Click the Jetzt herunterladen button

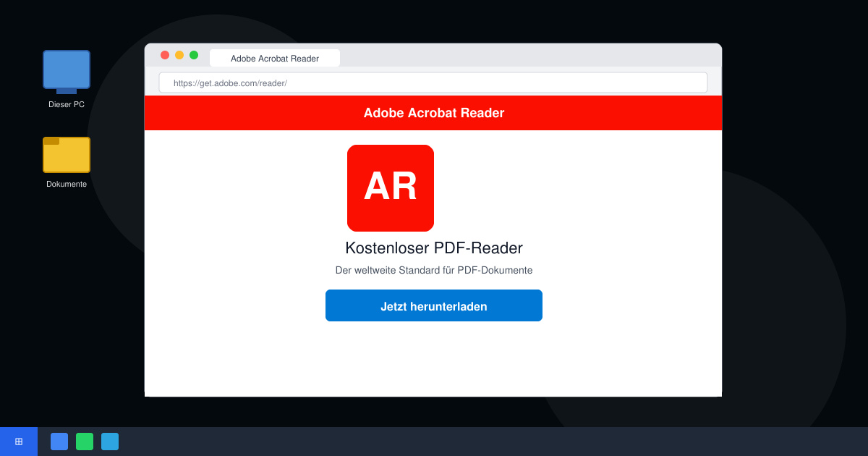[434, 305]
